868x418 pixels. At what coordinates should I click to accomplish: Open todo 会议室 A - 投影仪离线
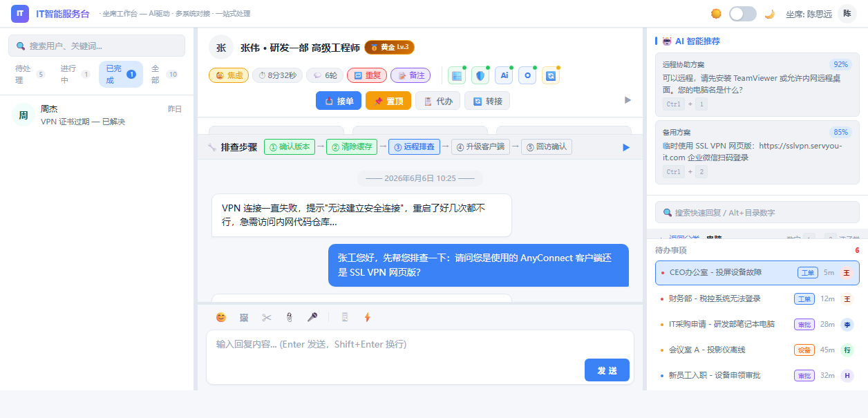coord(757,350)
